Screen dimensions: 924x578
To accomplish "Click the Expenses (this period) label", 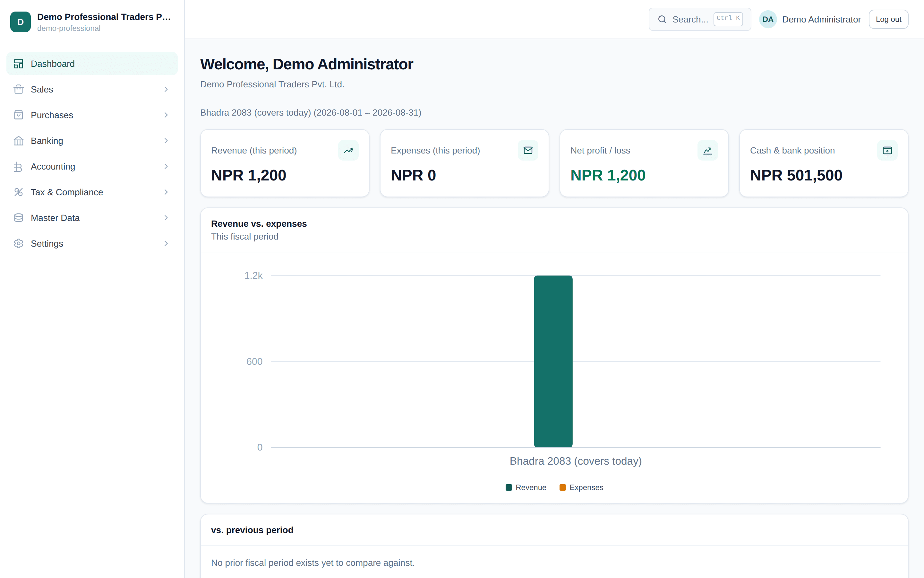I will click(435, 151).
